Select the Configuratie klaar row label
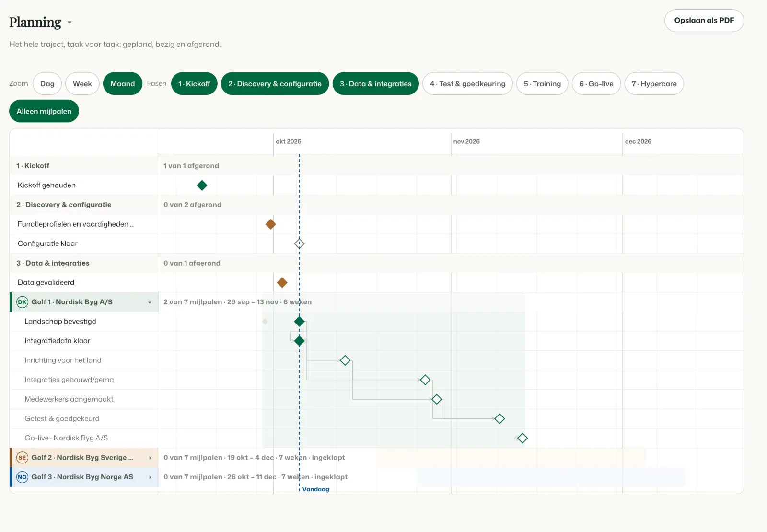 tap(47, 243)
